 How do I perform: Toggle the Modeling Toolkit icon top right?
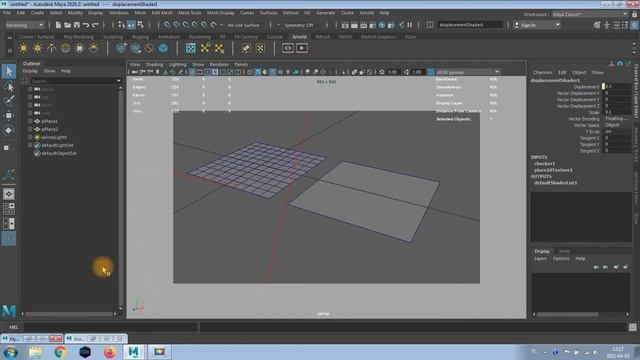pos(597,25)
